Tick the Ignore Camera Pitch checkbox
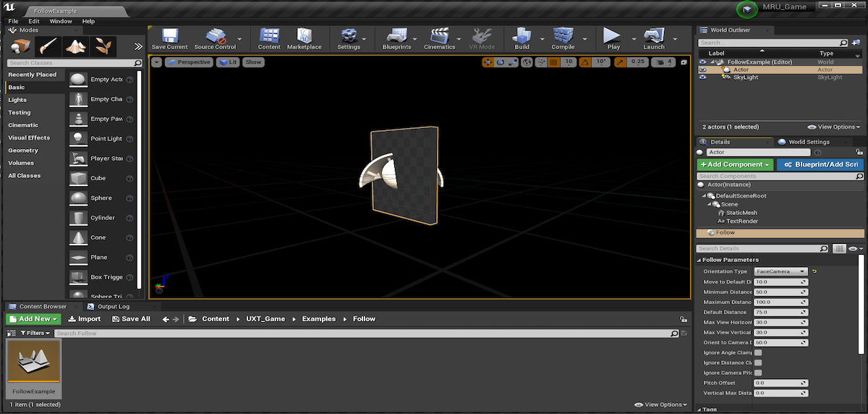This screenshot has width=868, height=414. [758, 373]
